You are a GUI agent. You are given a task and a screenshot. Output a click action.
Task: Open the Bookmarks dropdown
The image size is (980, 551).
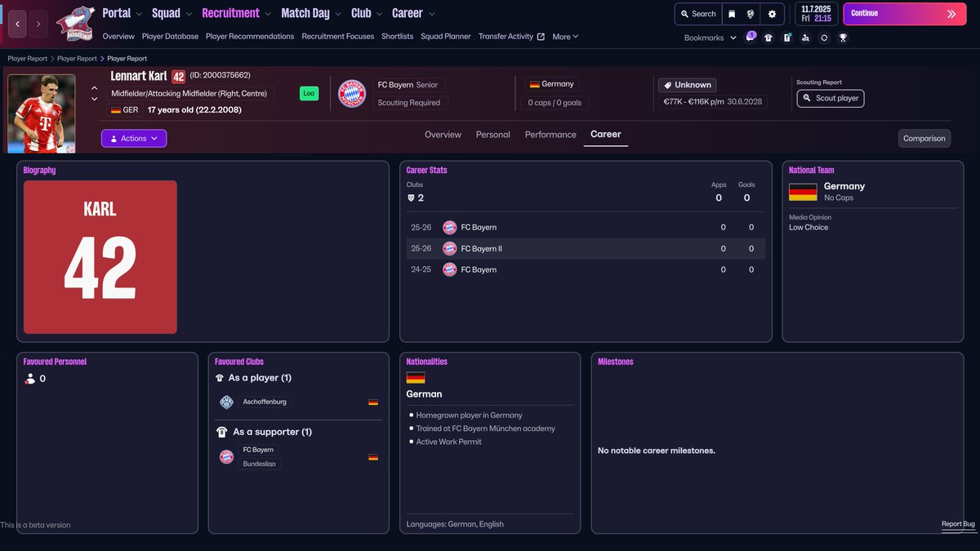(710, 38)
